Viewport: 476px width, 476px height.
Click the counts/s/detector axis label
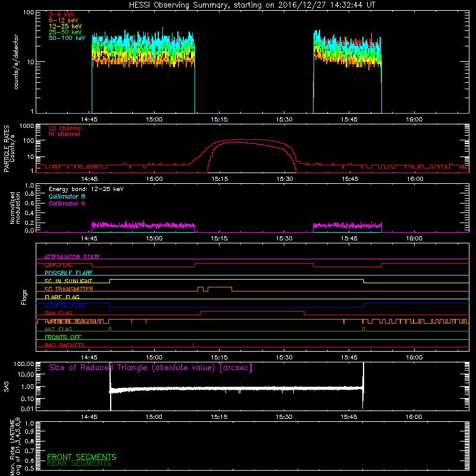coord(16,62)
